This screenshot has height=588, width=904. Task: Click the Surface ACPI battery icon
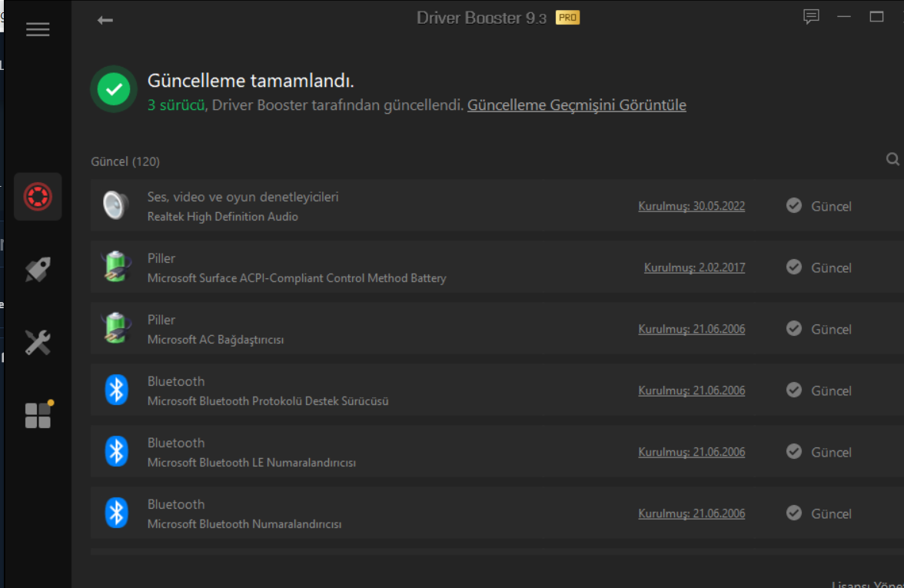[x=116, y=266]
